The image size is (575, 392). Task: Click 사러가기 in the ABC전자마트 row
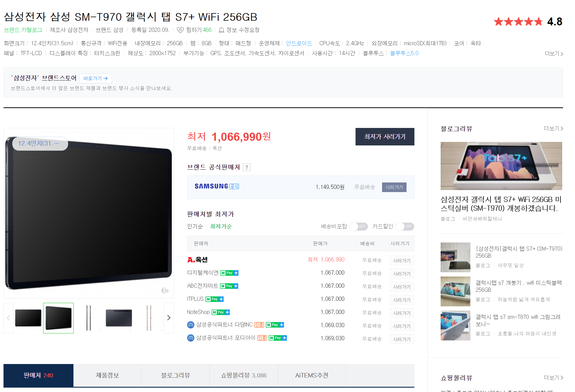pos(402,287)
